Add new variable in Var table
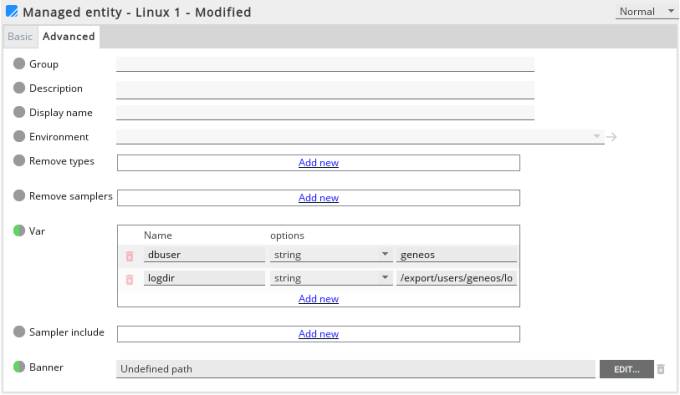 (318, 299)
